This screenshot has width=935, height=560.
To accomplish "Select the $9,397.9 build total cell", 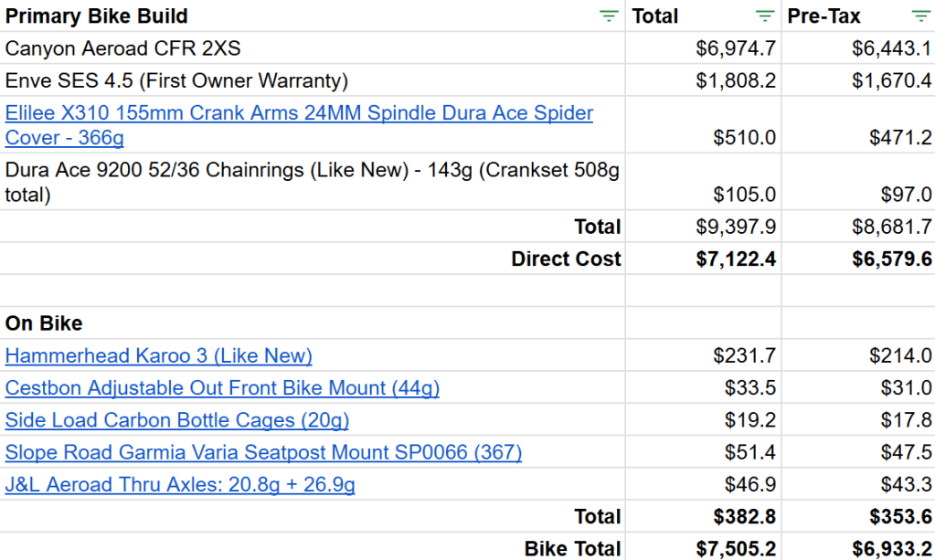I will point(736,227).
